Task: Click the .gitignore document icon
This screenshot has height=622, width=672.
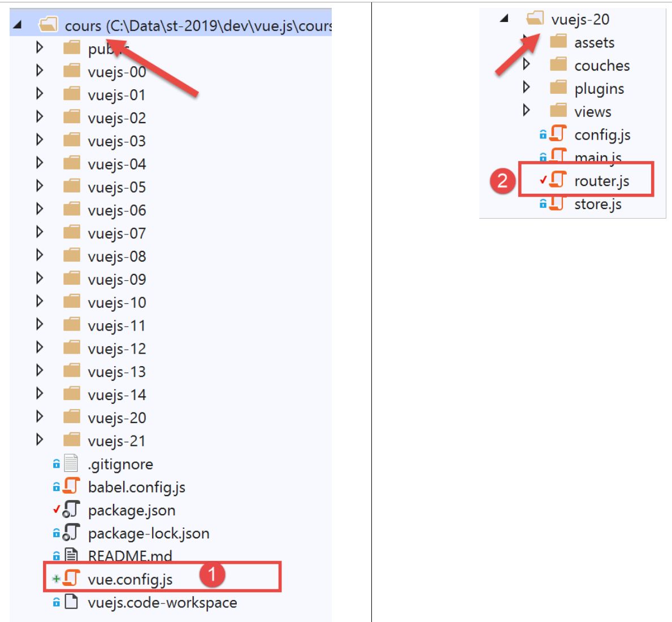Action: tap(71, 463)
